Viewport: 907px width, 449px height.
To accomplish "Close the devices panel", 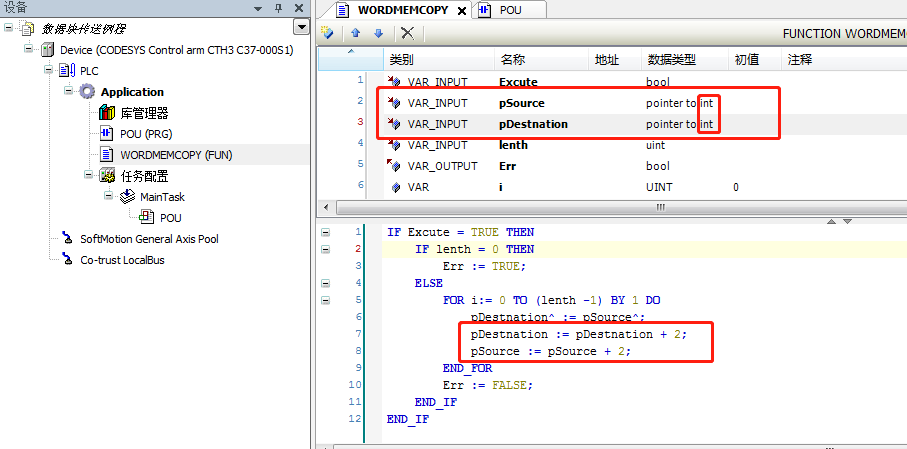I will point(298,8).
